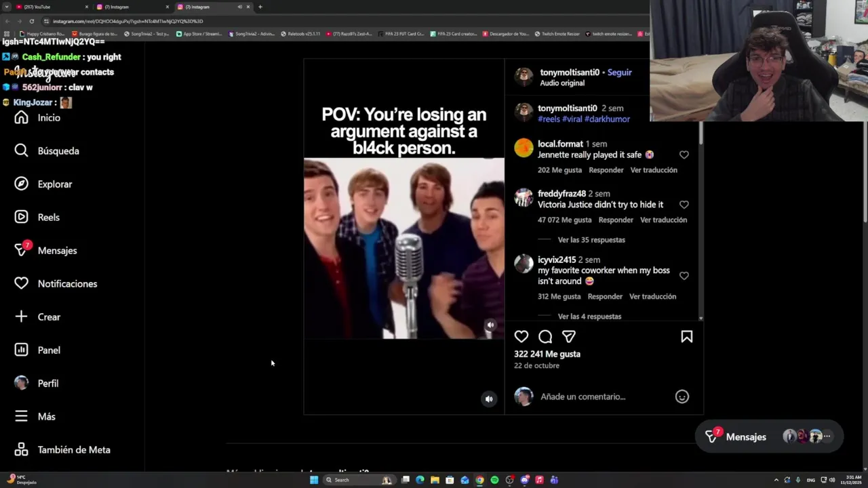Click freddyfraz48 profile picture

[524, 197]
